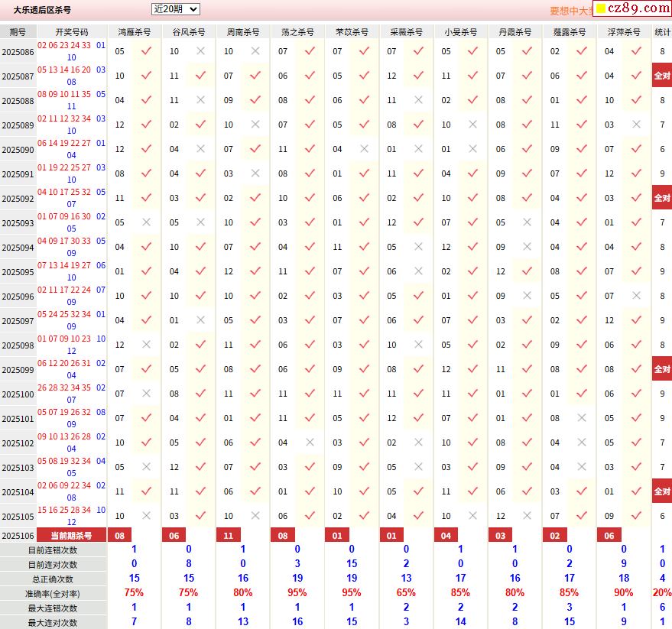The height and width of the screenshot is (629, 672).
Task: Click the 90% accuracy value under 浮萍杀号
Action: [x=624, y=592]
